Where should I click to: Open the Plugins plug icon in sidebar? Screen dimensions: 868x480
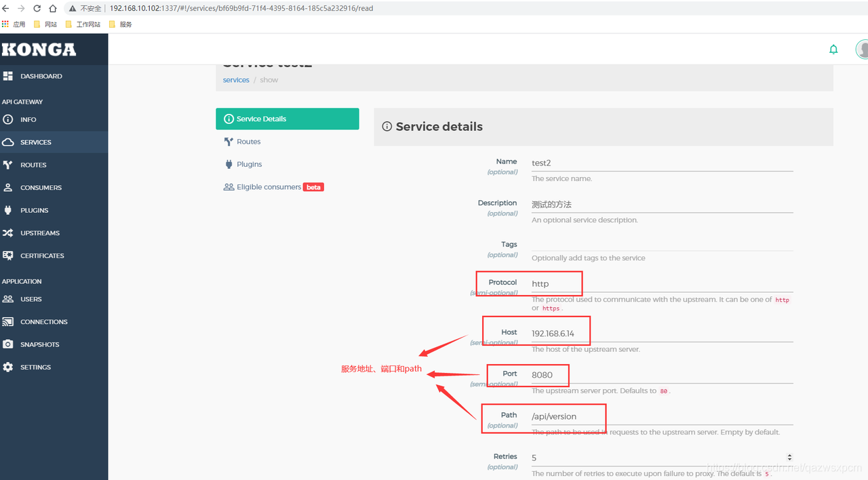[8, 210]
